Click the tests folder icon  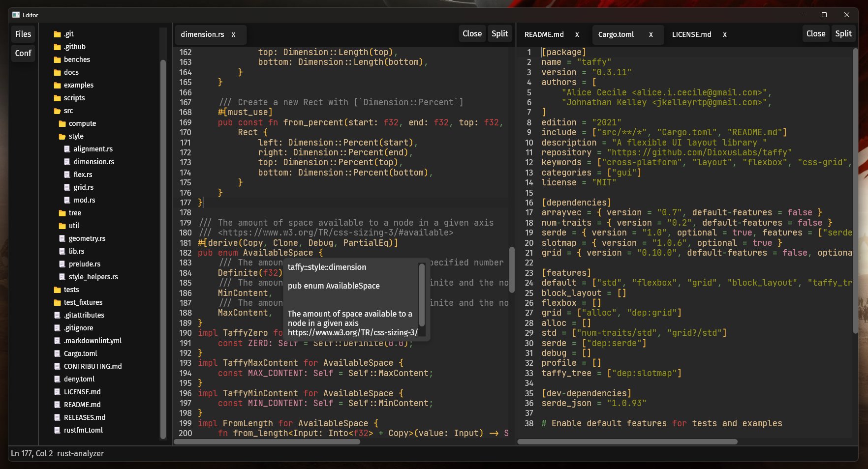point(56,290)
